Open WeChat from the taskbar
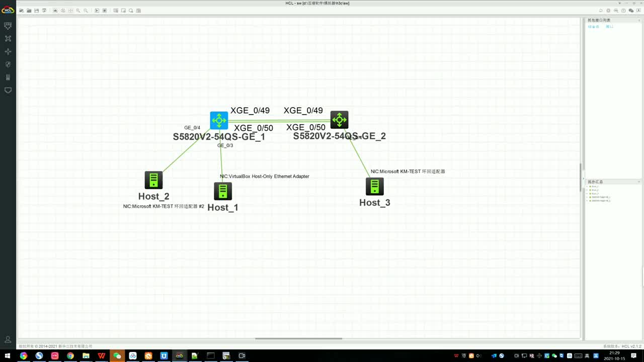This screenshot has height=362, width=644. (117, 355)
